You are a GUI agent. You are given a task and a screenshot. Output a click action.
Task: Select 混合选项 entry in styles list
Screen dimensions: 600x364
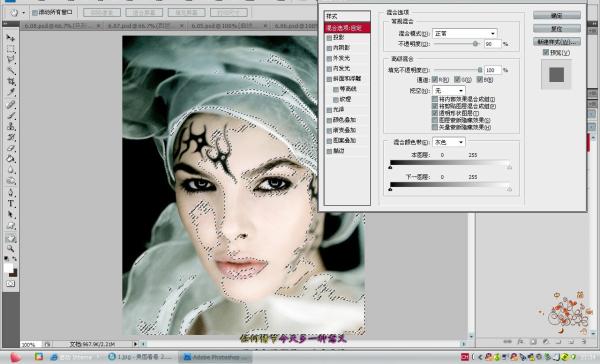(x=347, y=28)
